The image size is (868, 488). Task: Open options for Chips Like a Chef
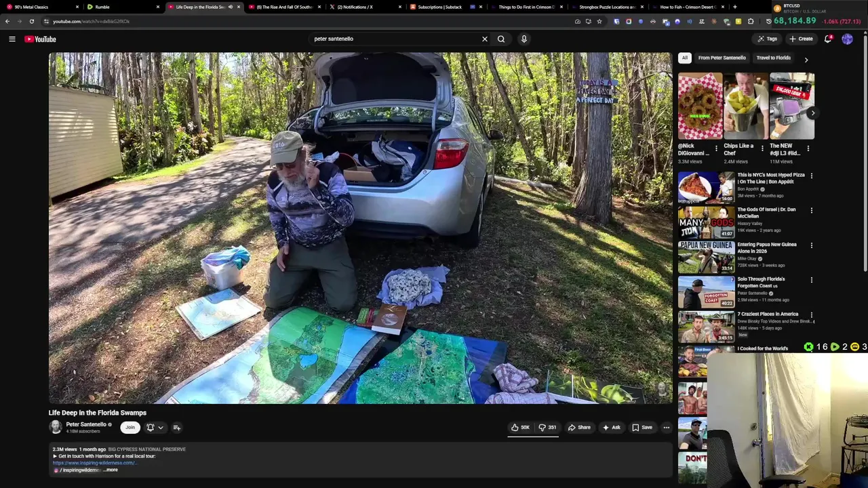(762, 148)
